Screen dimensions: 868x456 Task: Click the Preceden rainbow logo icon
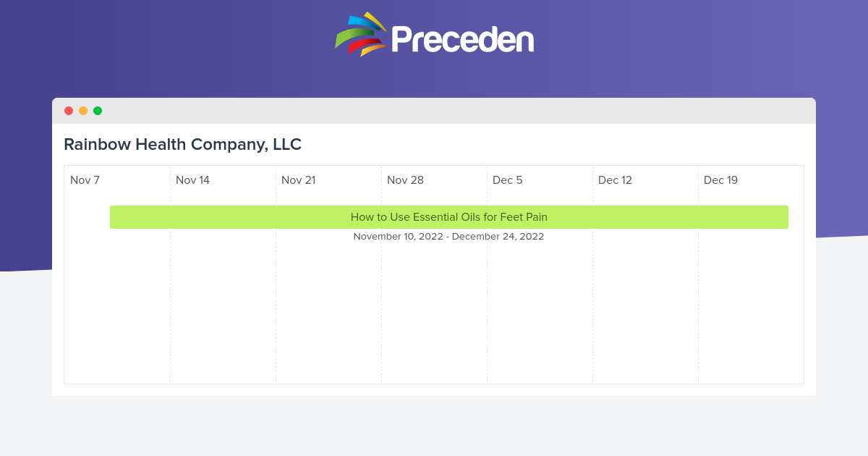[x=360, y=34]
